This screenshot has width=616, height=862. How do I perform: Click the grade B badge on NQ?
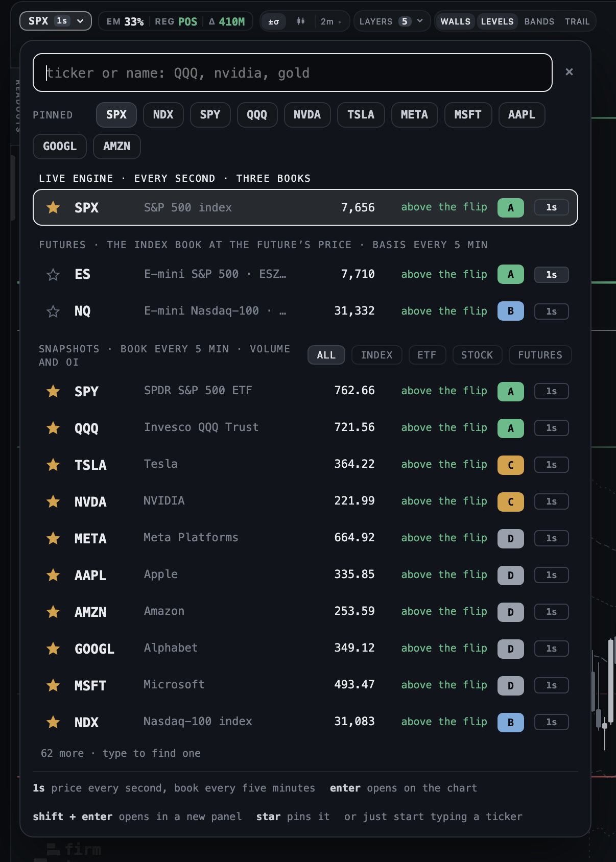[x=511, y=311]
